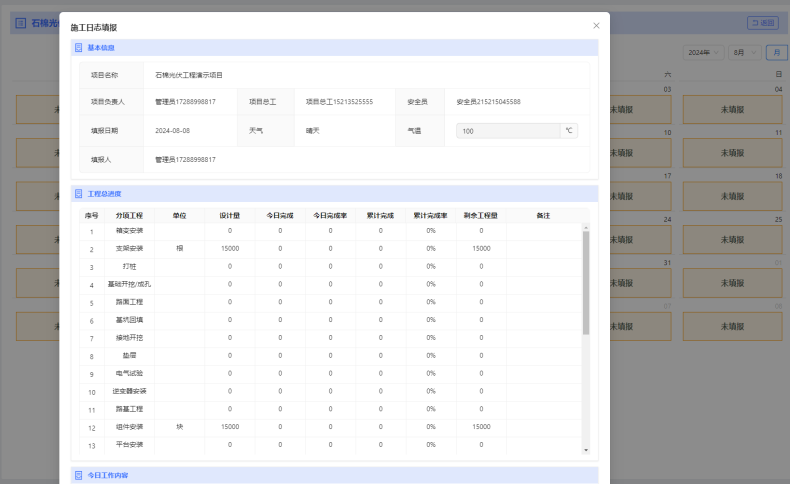Click the table scrollbar down arrow
This screenshot has height=484, width=790.
coord(585,450)
